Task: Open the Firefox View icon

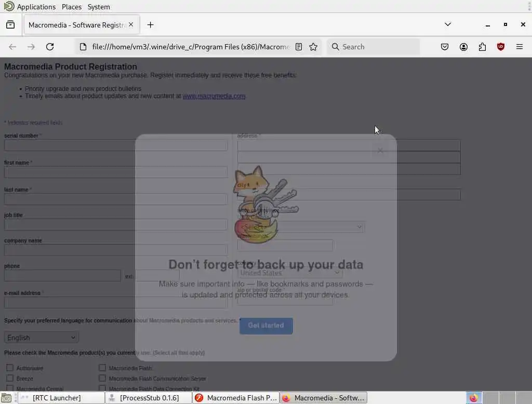Action: (10, 25)
